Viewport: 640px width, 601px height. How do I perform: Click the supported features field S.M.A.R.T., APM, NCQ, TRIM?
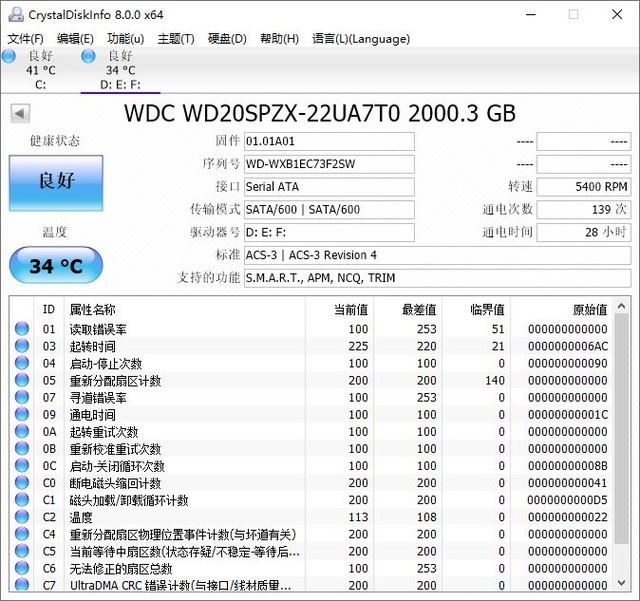438,278
